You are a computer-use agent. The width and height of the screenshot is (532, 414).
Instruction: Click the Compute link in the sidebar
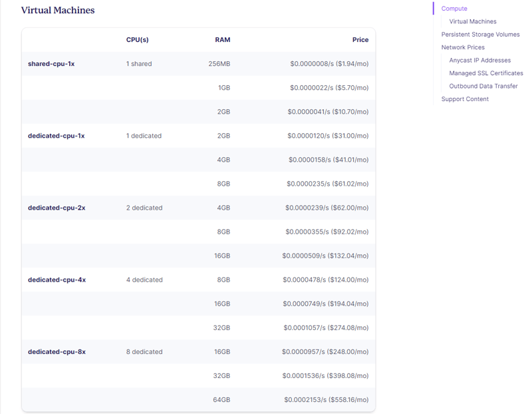454,9
